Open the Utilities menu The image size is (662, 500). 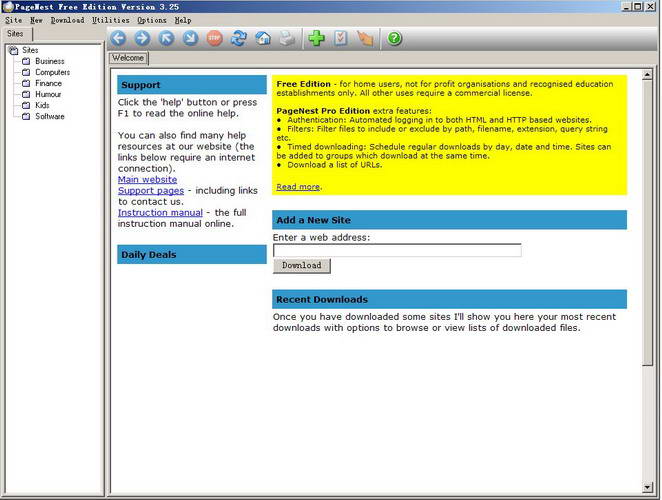111,20
